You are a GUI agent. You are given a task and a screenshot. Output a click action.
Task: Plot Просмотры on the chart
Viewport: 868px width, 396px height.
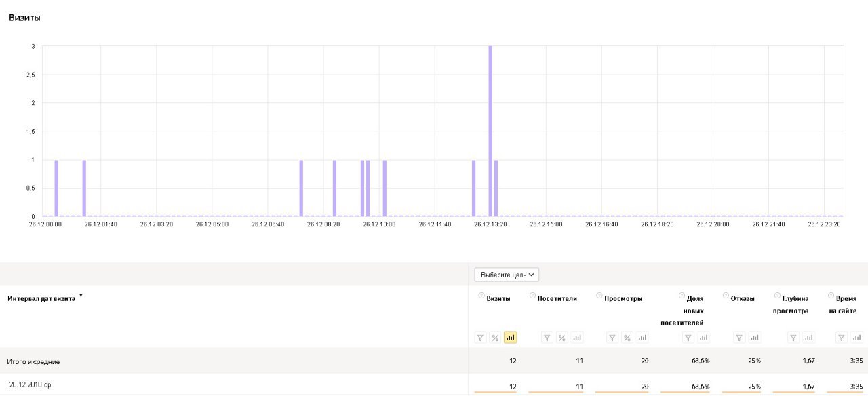(642, 338)
